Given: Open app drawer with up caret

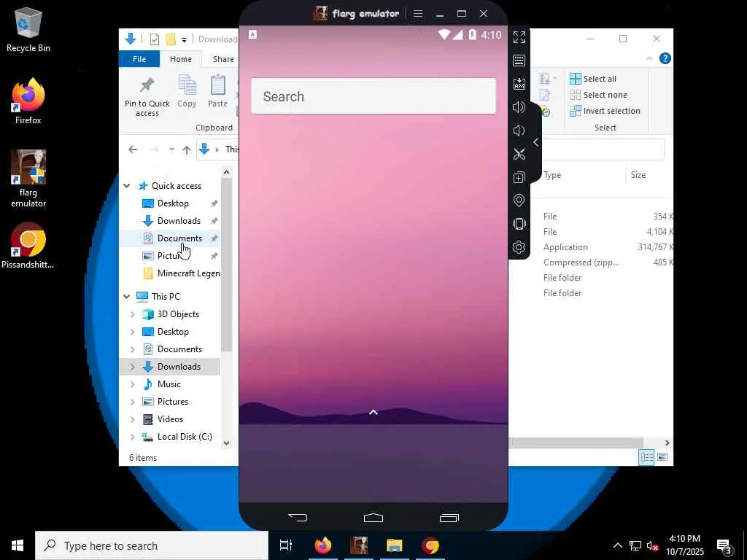Looking at the screenshot, I should [x=373, y=413].
